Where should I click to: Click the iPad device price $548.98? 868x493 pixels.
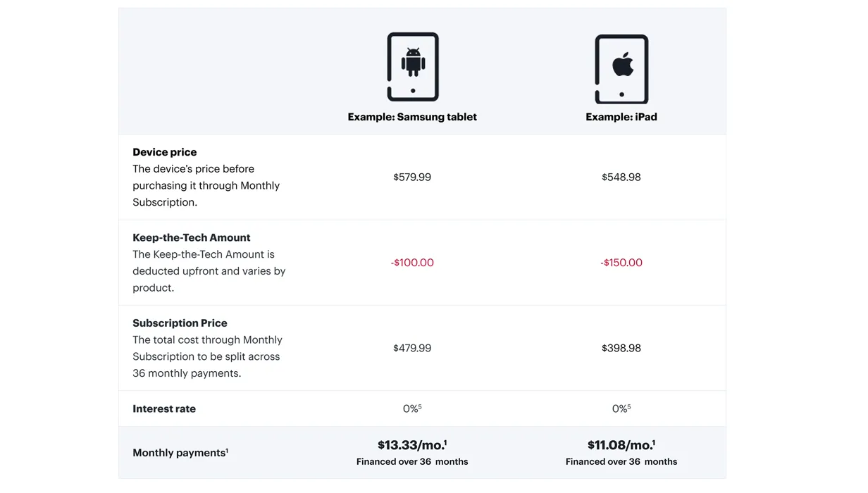click(x=621, y=177)
